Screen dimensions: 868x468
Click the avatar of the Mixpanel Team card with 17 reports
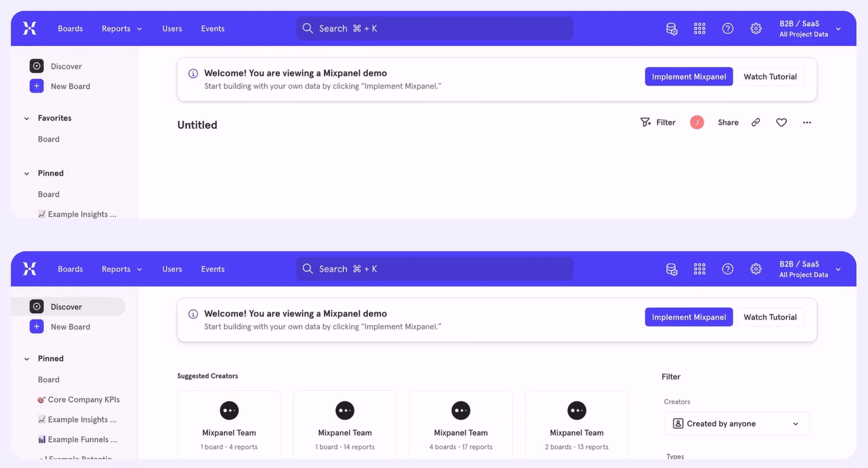(460, 410)
